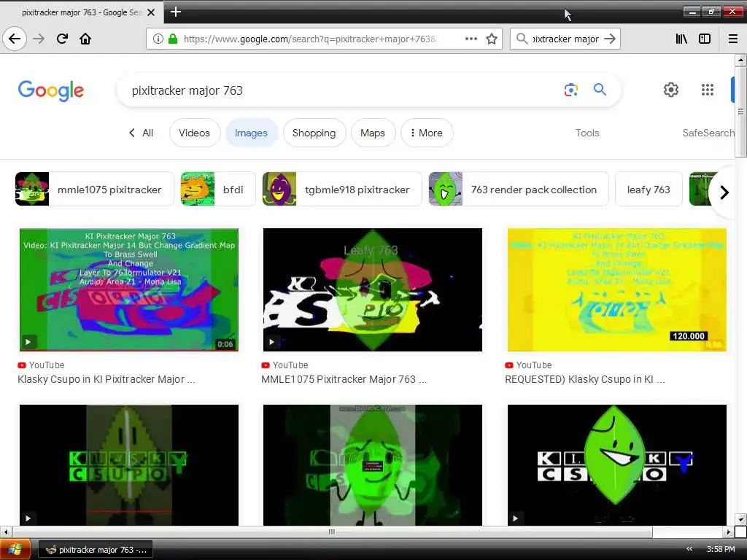Viewport: 747px width, 560px height.
Task: Open the browser home page
Action: 85,39
